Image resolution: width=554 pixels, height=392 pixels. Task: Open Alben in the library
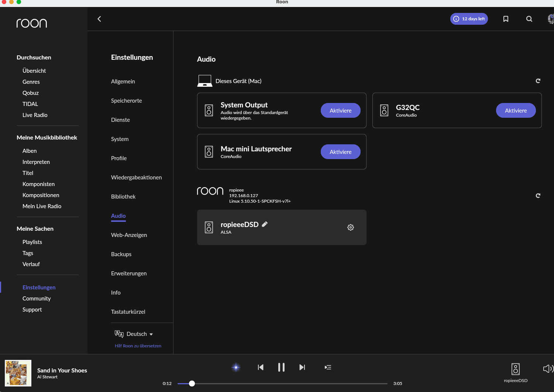click(x=30, y=151)
